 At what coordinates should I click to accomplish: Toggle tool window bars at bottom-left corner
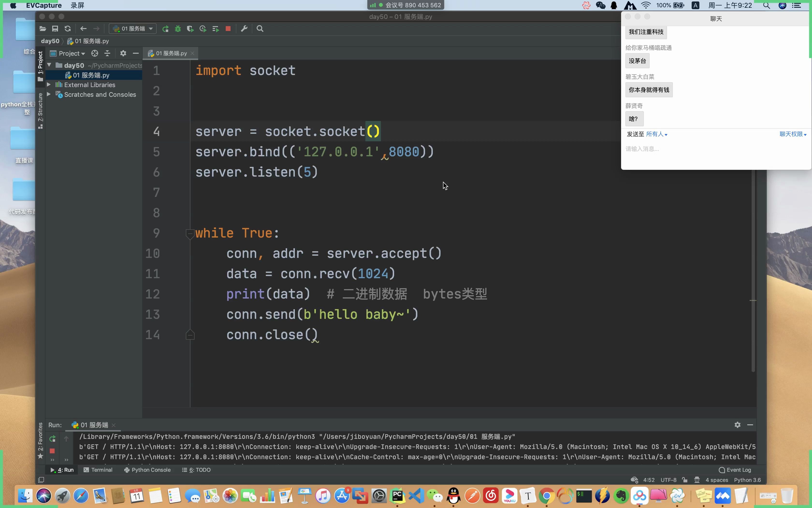click(41, 480)
